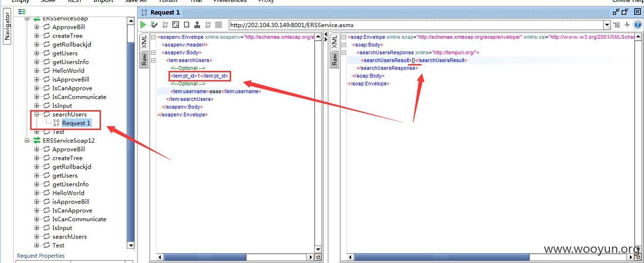Screen dimensions: 644x263
Task: Click the tem:username aaaa line in request
Action: tap(216, 91)
